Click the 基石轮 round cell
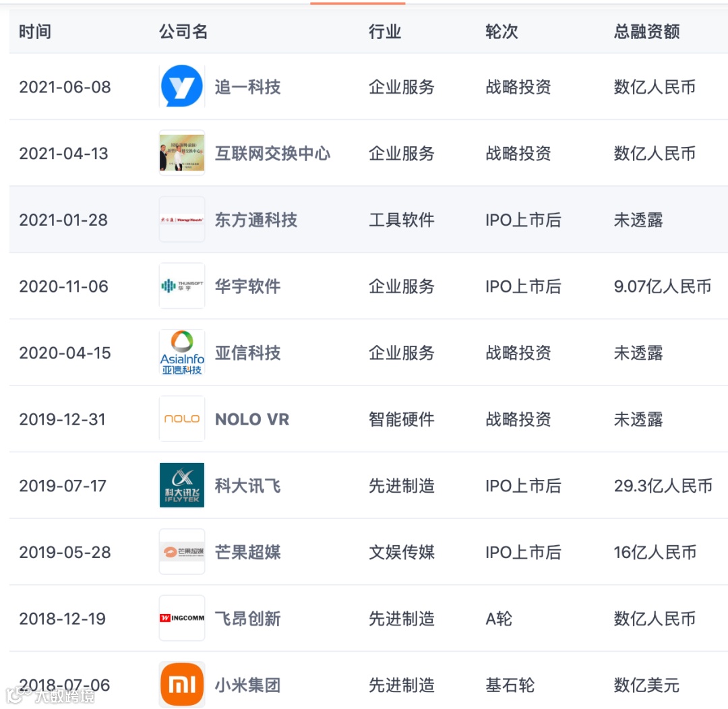Viewport: 728px width, 709px height. point(510,685)
